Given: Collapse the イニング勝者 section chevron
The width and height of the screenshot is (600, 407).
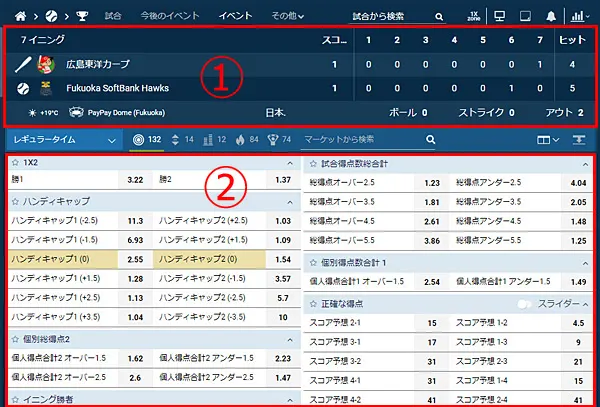Looking at the screenshot, I should (290, 400).
